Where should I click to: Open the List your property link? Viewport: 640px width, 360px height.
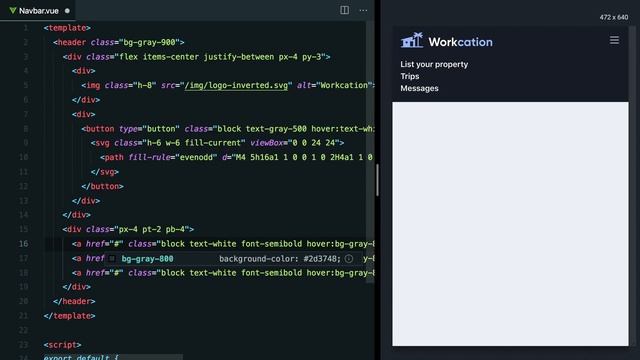tap(434, 64)
